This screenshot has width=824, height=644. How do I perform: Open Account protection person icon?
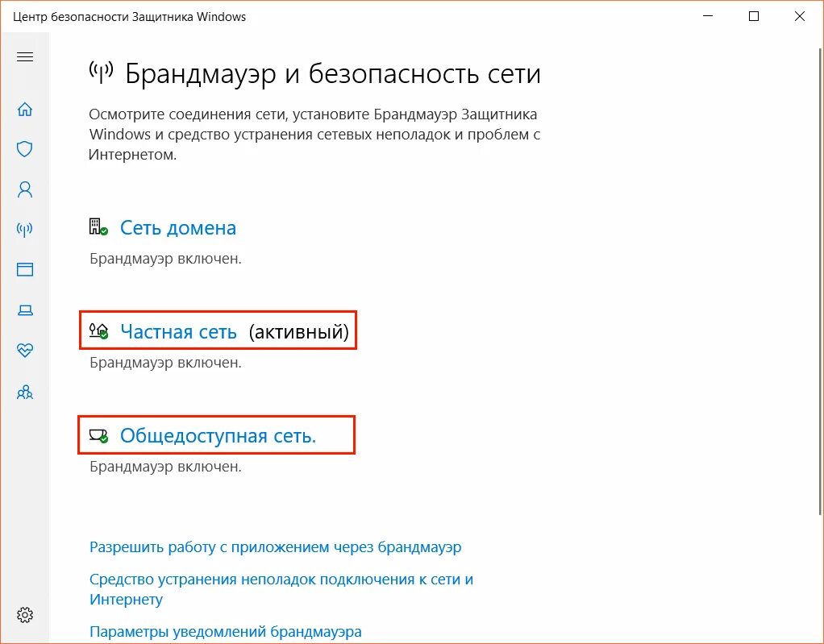point(25,189)
